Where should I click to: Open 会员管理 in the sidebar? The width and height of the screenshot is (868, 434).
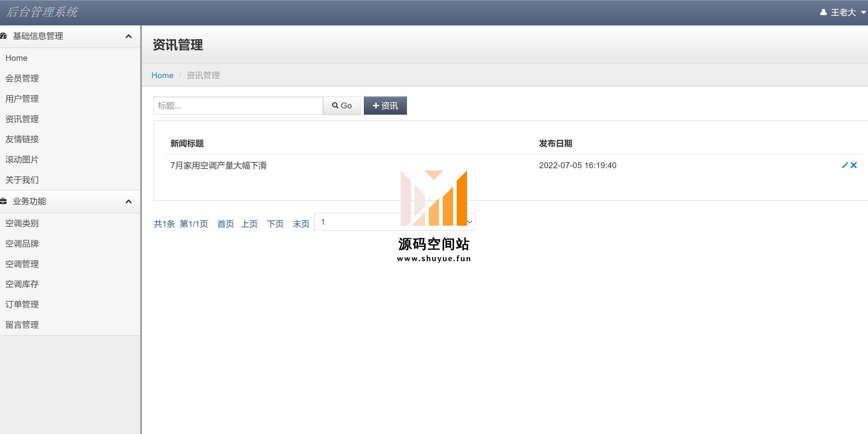(x=22, y=78)
